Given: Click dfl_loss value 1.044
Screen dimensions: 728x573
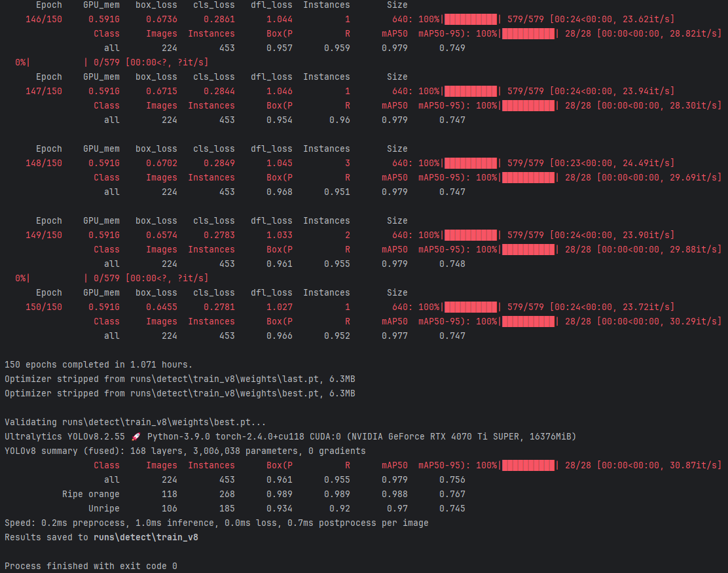Looking at the screenshot, I should click(280, 20).
